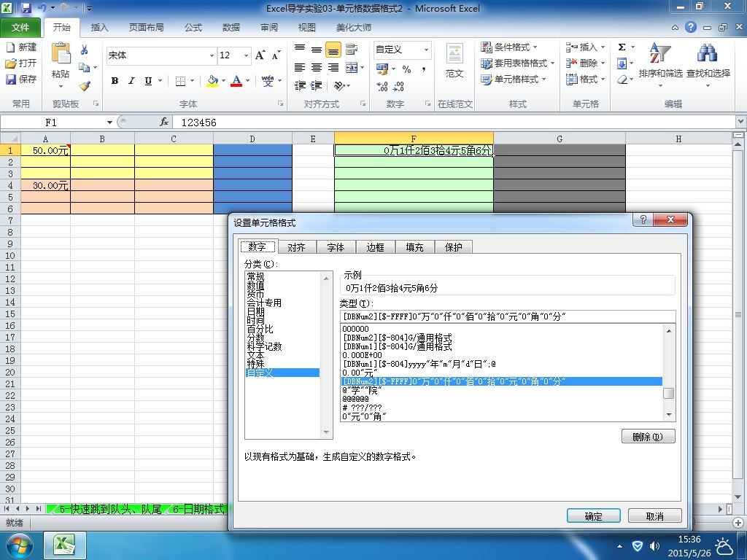Click the Format Painter brush icon

click(x=85, y=86)
